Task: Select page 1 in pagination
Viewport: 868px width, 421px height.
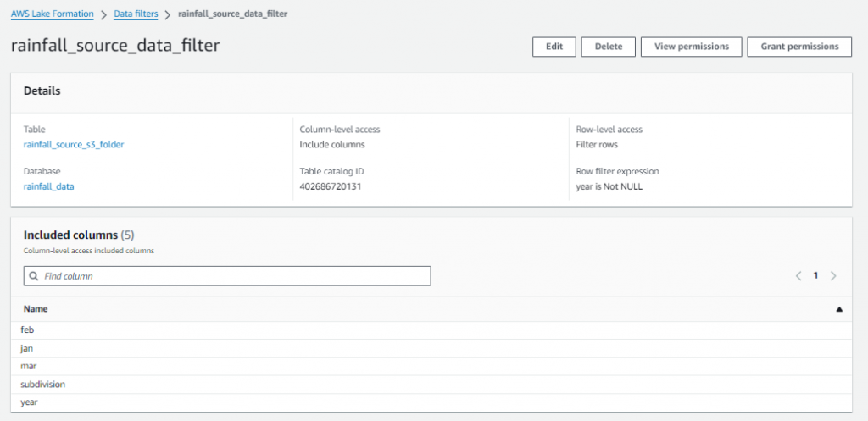Action: click(x=815, y=276)
